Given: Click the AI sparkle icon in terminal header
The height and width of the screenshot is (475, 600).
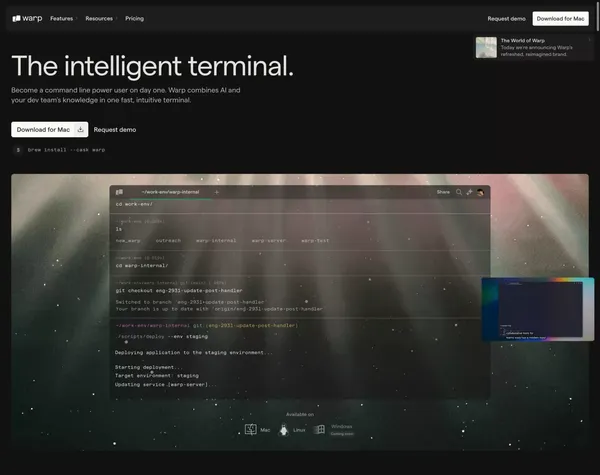Looking at the screenshot, I should (470, 192).
